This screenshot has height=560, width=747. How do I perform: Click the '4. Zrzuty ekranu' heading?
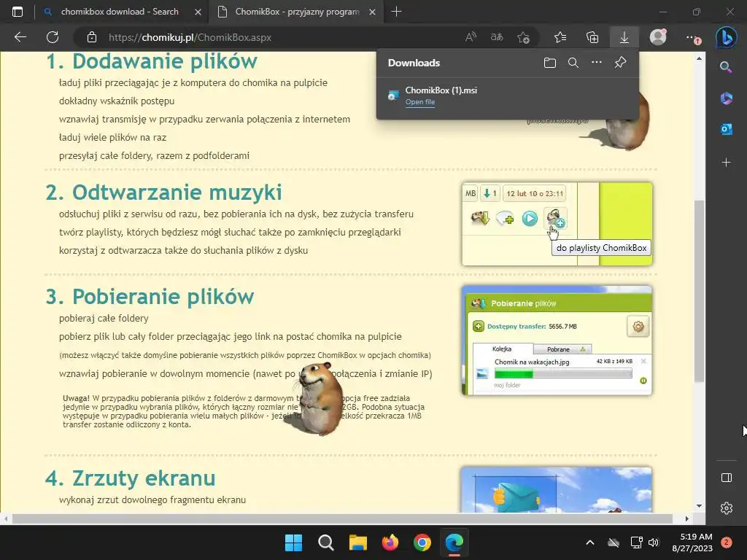(x=130, y=478)
